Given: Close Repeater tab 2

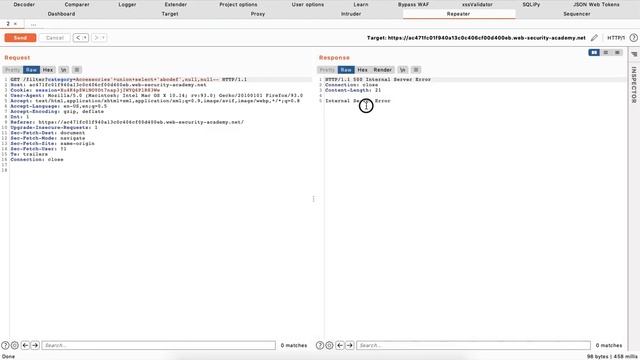Looking at the screenshot, I should [16, 24].
